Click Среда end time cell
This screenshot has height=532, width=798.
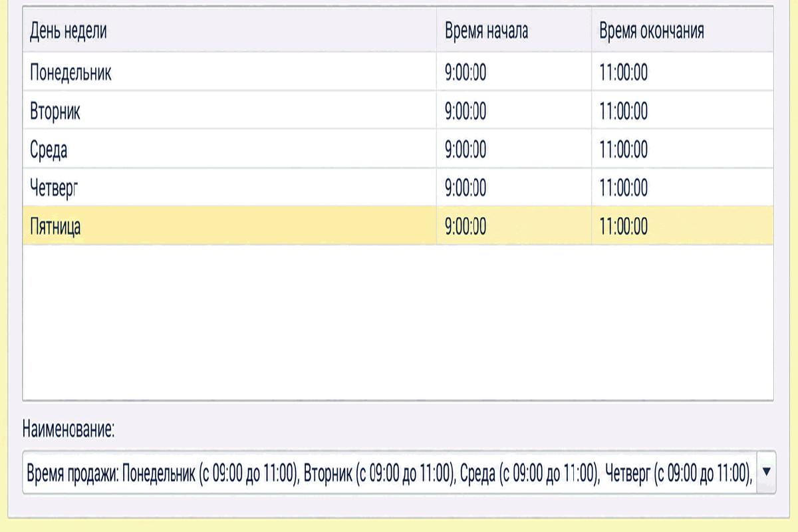(x=682, y=149)
